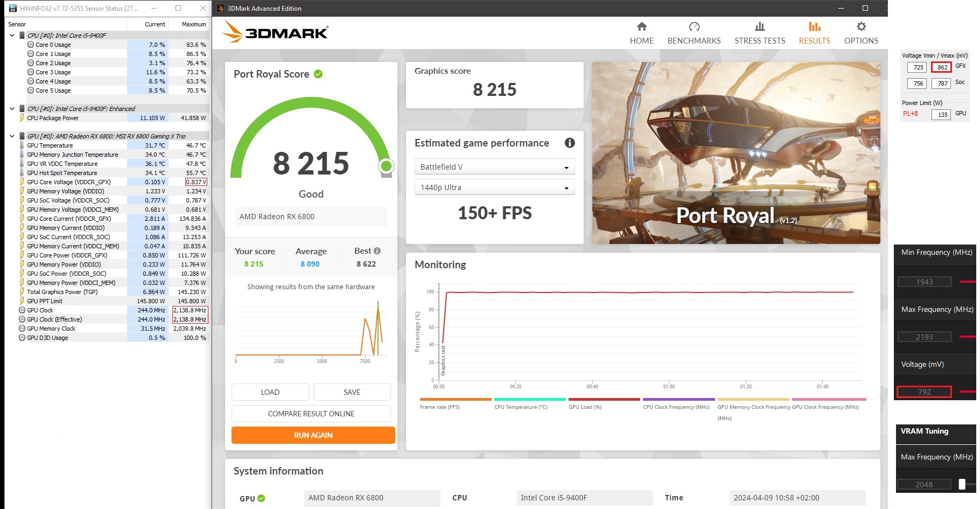Viewport: 980px width, 509px height.
Task: Collapse the CPU Intel Core i5-9400F sensor group
Action: pyautogui.click(x=12, y=36)
